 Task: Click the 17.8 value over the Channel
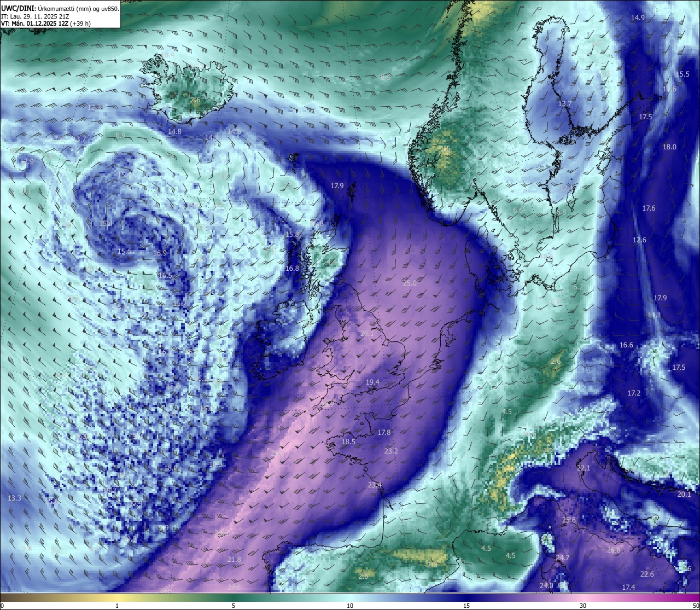point(384,432)
